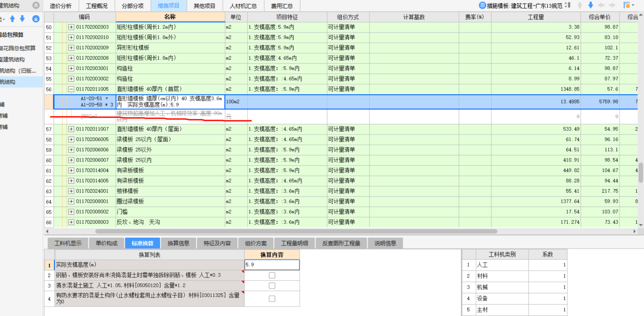This screenshot has height=316, width=644.
Task: Check 清水混凝土施工 conversion checkbox
Action: [272, 286]
